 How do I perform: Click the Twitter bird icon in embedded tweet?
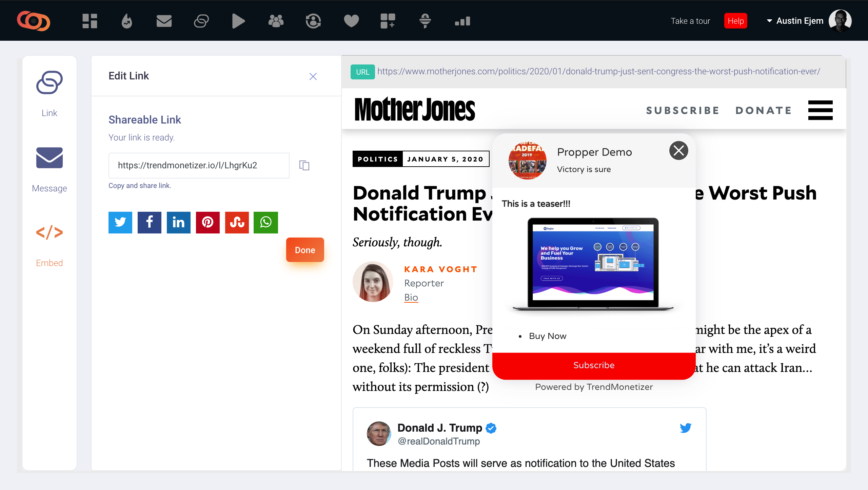(686, 428)
